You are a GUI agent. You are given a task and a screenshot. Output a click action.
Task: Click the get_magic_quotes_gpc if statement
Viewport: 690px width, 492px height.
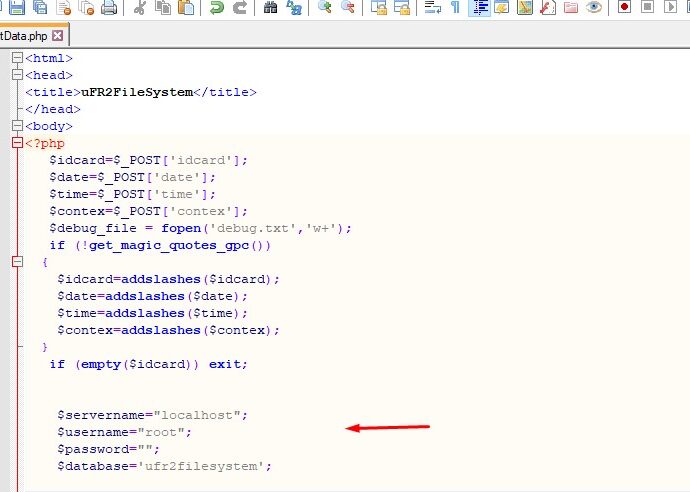[160, 245]
